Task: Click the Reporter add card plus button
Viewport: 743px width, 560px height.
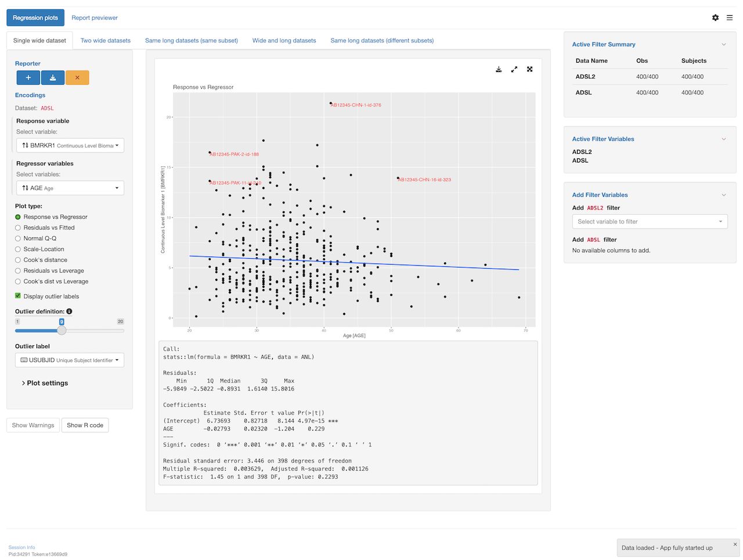Action: (x=28, y=78)
